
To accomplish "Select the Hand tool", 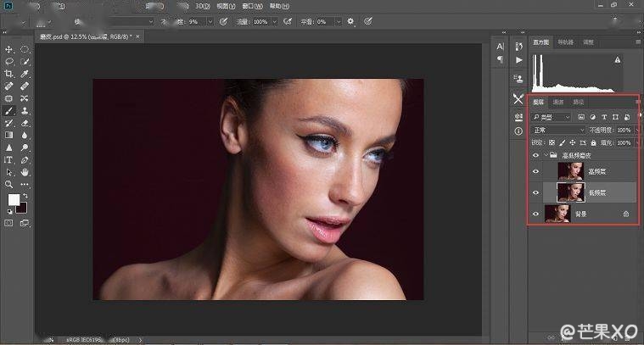I will coord(25,172).
